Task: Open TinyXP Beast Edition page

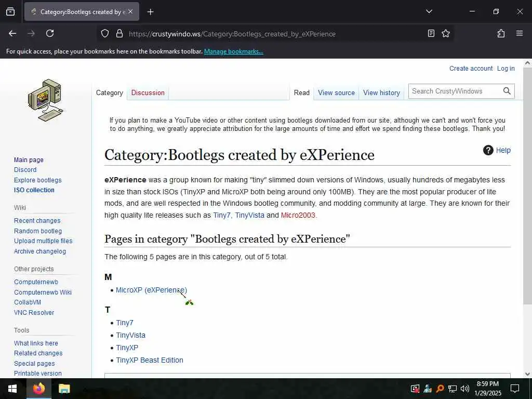Action: click(x=149, y=361)
